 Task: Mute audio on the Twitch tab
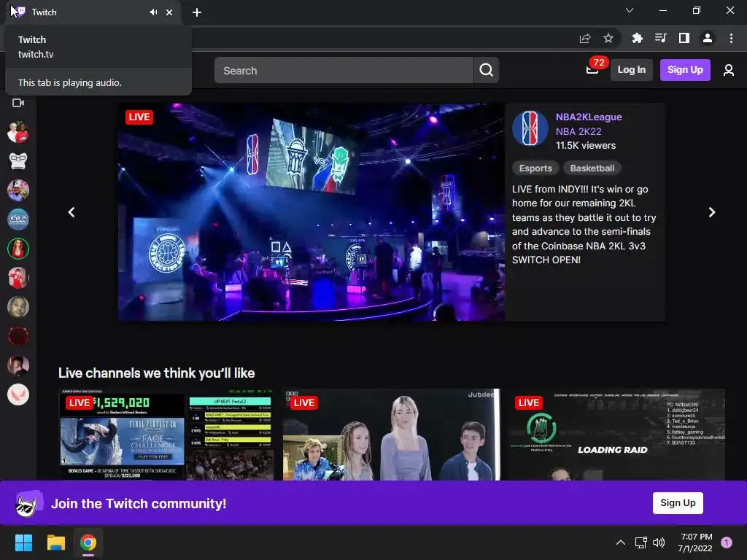153,12
